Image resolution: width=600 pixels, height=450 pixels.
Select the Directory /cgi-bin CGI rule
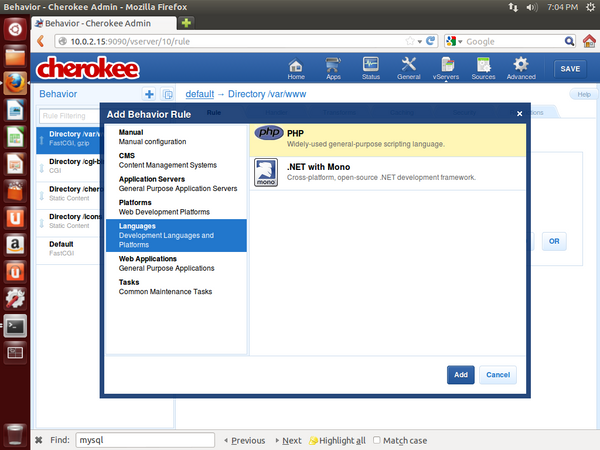(68, 166)
